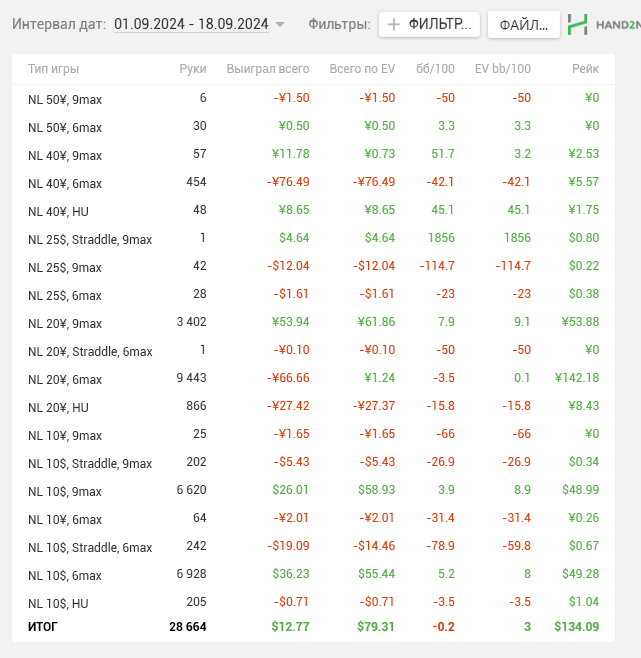Screen dimensions: 641x658
Task: Sort by Всего по EV column header
Action: 362,68
